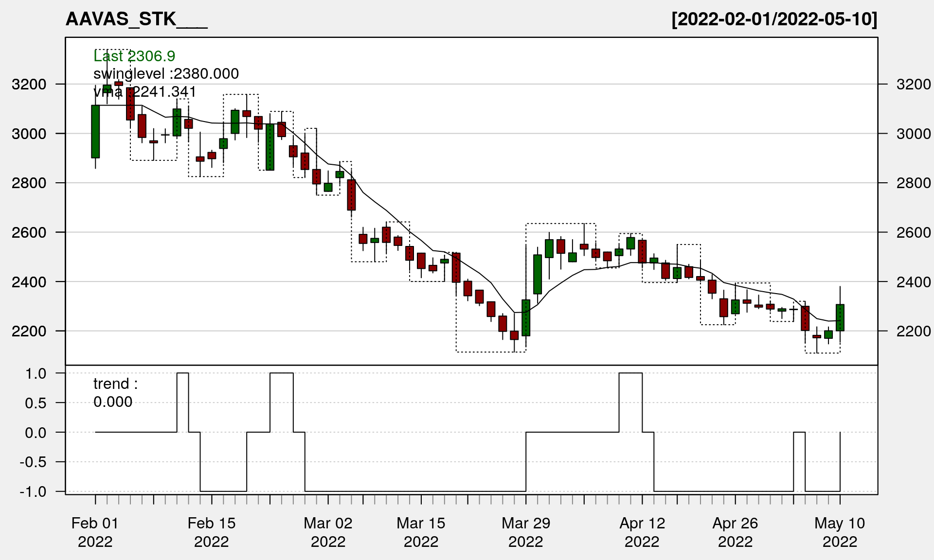934x560 pixels.
Task: Click the swinglevel 2380.000 text
Action: pos(166,74)
